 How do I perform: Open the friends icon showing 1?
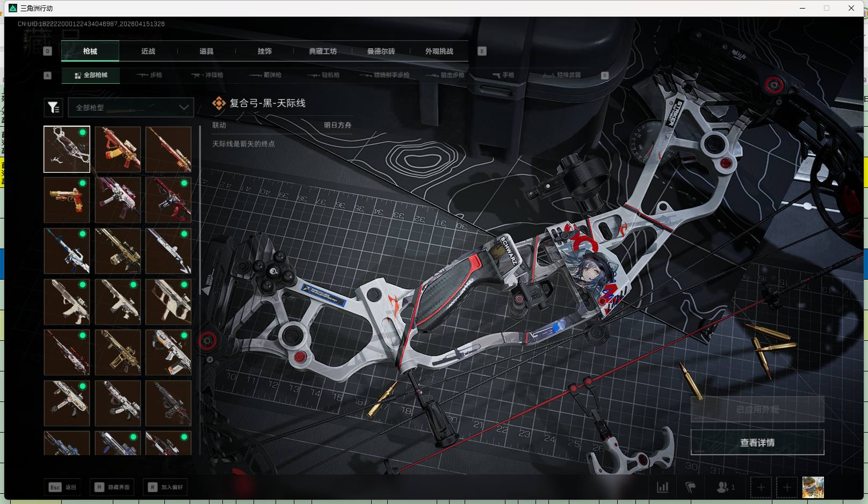726,487
